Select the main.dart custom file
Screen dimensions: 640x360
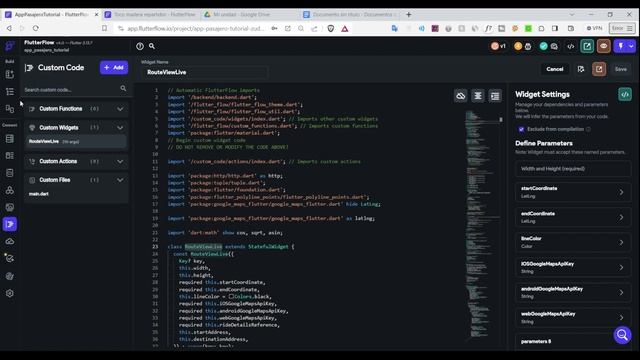(x=39, y=194)
